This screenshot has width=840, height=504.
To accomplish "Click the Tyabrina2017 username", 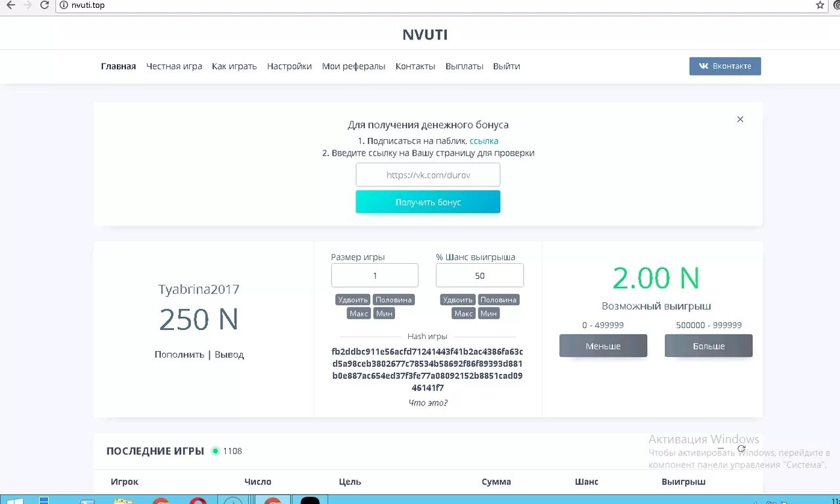I will [199, 289].
